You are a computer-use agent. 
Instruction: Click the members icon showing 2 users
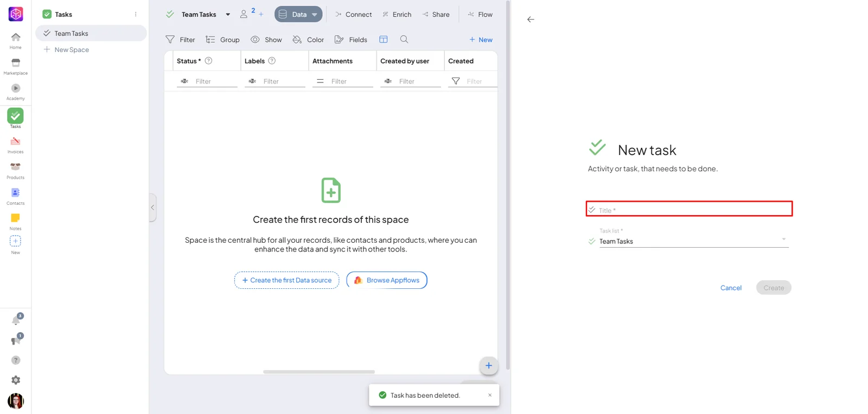244,14
